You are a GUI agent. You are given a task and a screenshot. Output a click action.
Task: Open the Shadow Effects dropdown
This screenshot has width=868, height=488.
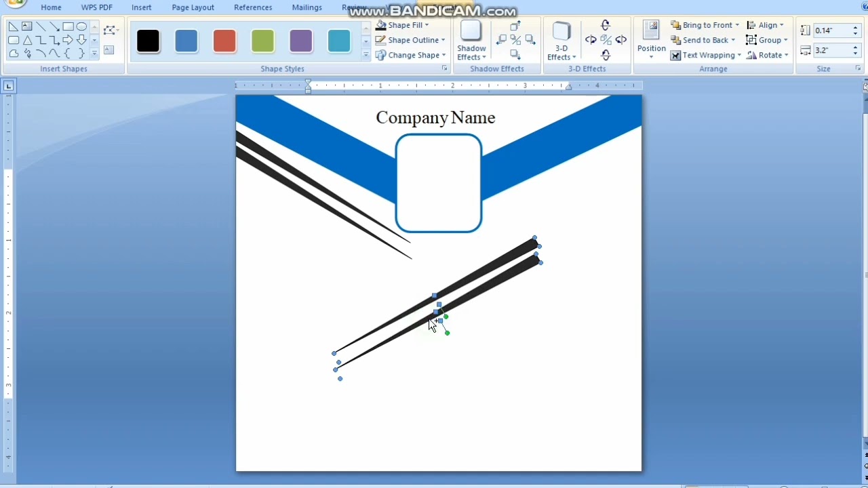(471, 41)
